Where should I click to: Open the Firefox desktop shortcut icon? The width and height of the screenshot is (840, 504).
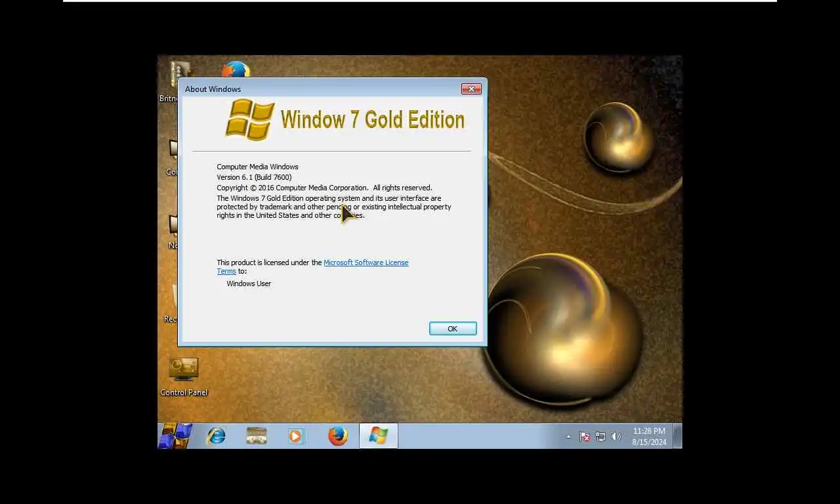pyautogui.click(x=236, y=69)
